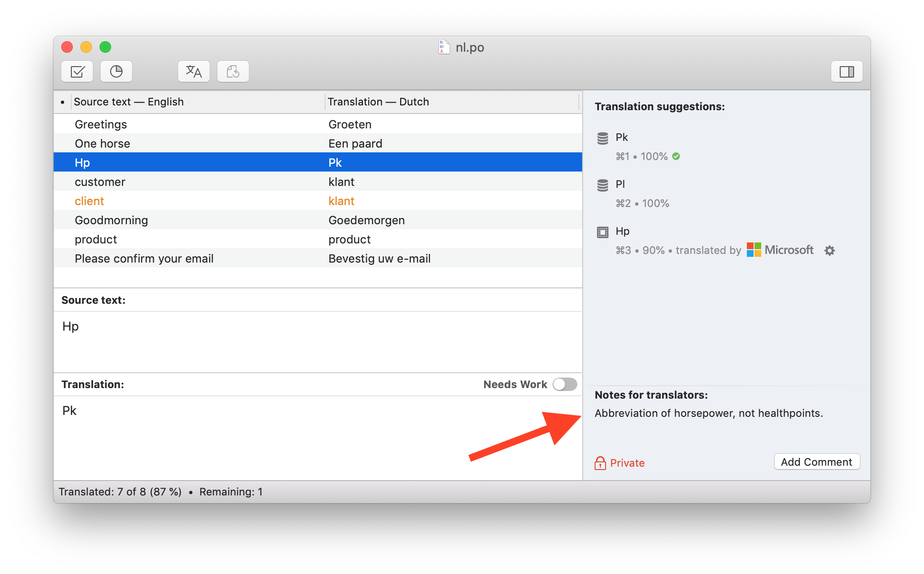Screen dimensions: 924x574
Task: Select the One horse row
Action: pos(318,143)
